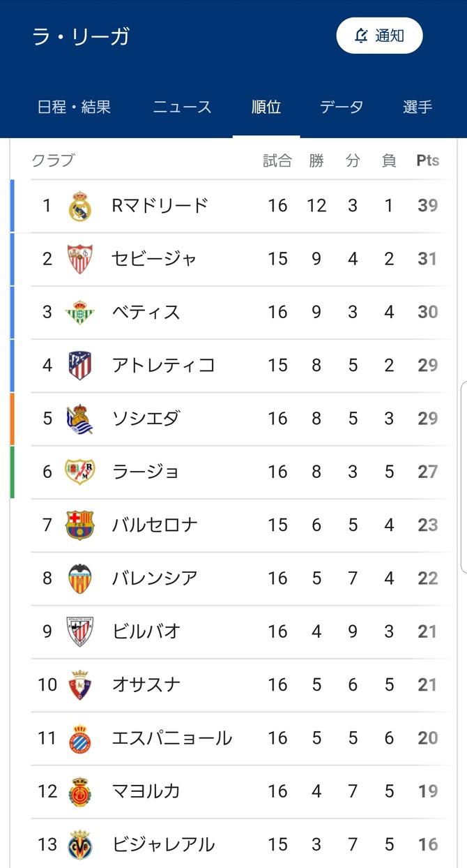Select the データ tab

click(x=342, y=107)
